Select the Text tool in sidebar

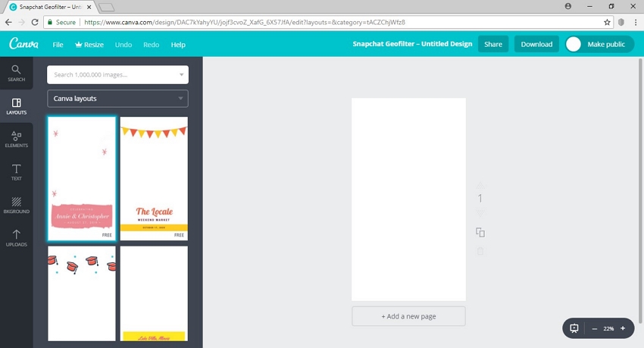16,172
